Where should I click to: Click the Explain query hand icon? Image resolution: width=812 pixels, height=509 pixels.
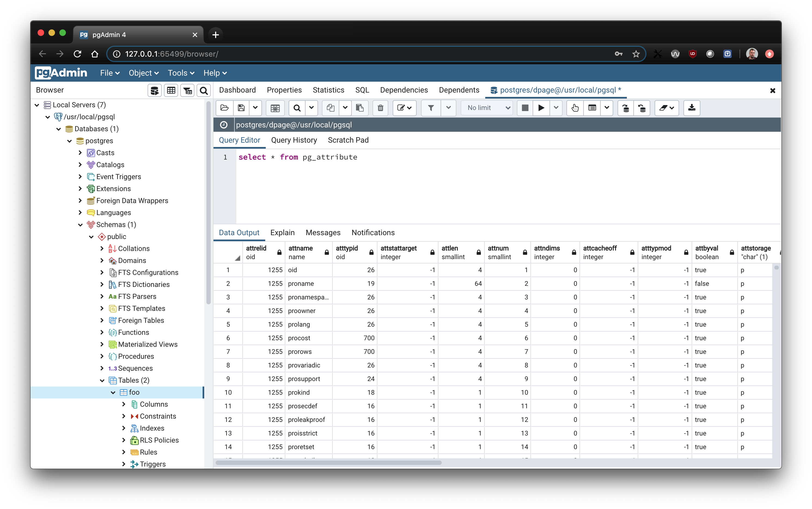tap(575, 108)
